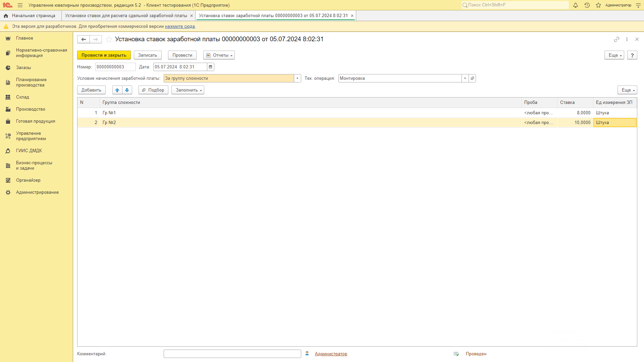Open help question mark button
644x362 pixels.
point(632,55)
